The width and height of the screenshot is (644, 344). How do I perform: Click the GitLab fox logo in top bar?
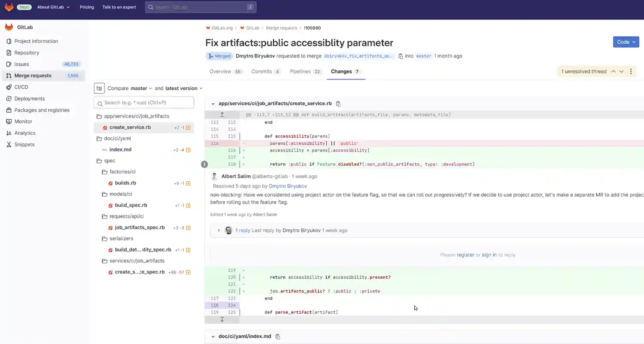(9, 7)
